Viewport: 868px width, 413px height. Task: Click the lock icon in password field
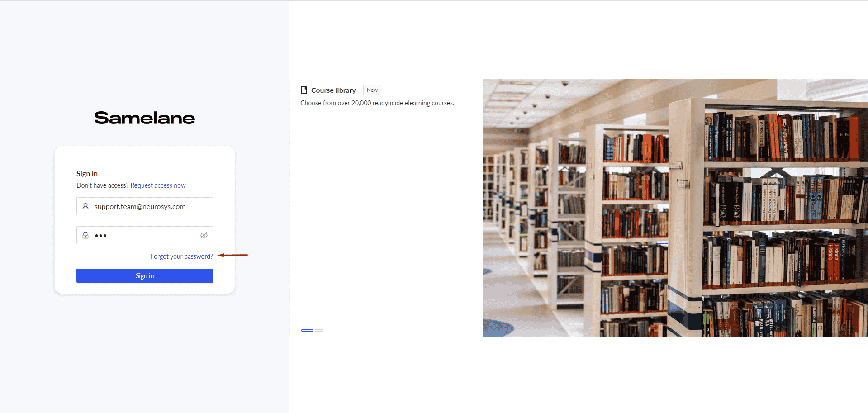click(85, 235)
